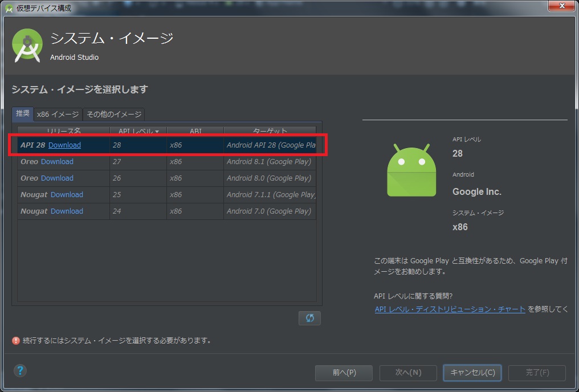Open the その他のイメージ tab

[x=114, y=115]
